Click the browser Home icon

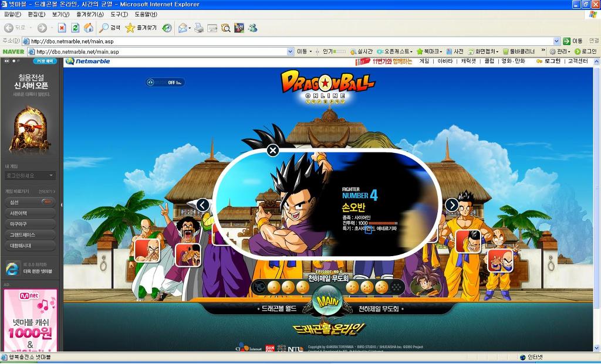coord(88,28)
